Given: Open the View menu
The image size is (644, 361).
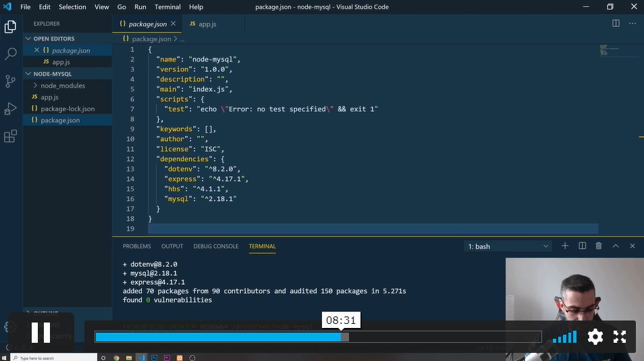Looking at the screenshot, I should tap(101, 7).
